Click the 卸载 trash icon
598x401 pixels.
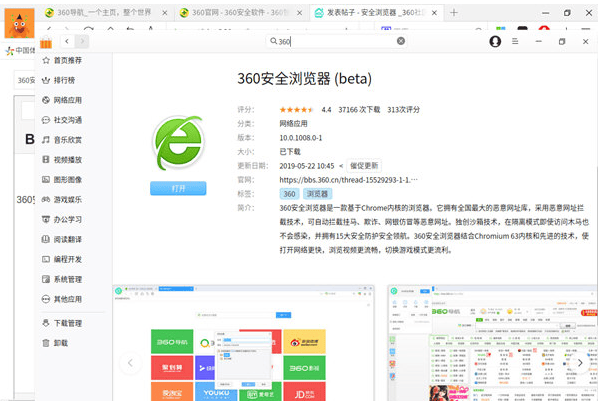pyautogui.click(x=46, y=343)
